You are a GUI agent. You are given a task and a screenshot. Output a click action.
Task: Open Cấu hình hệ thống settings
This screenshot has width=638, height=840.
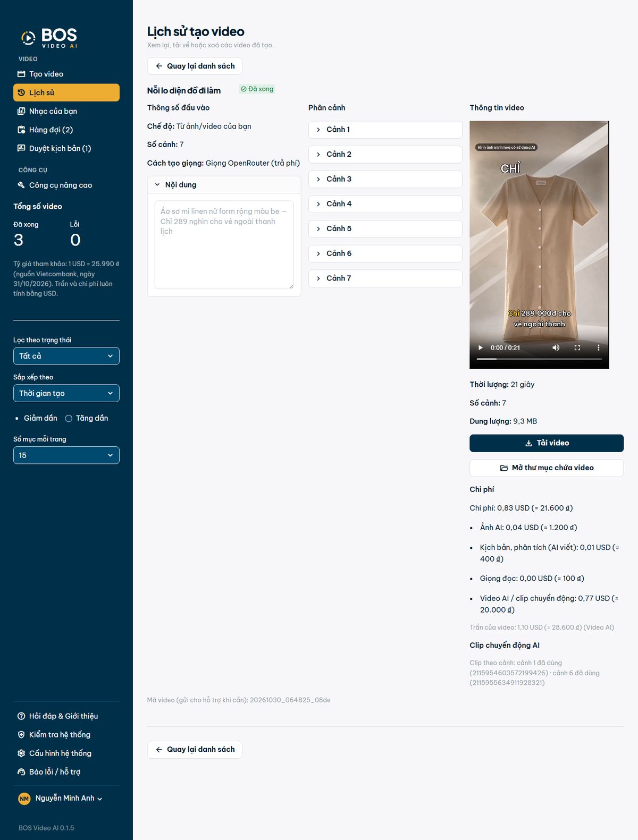point(66,753)
